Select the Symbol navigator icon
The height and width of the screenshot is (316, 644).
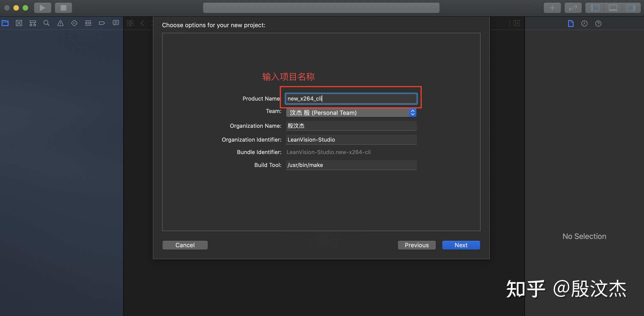click(33, 23)
